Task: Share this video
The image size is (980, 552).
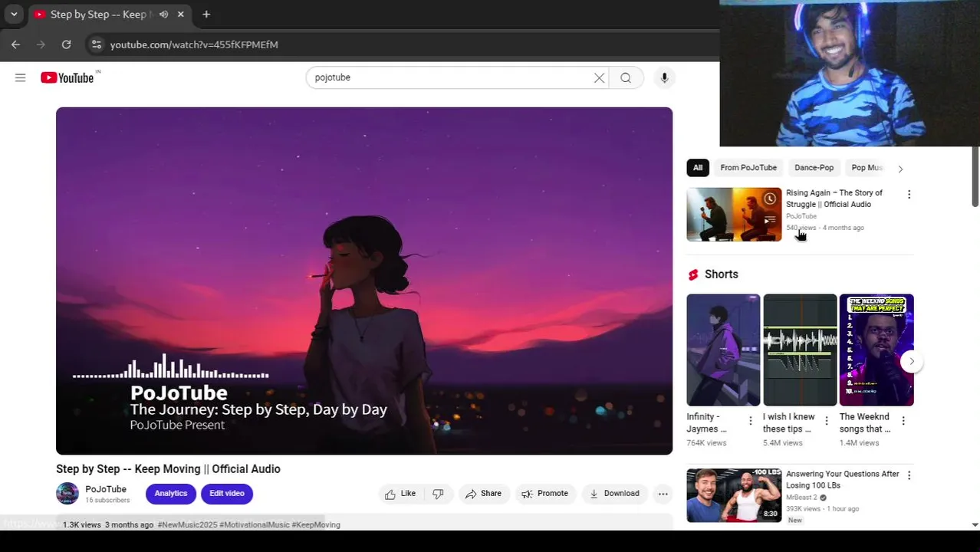Action: click(x=483, y=494)
